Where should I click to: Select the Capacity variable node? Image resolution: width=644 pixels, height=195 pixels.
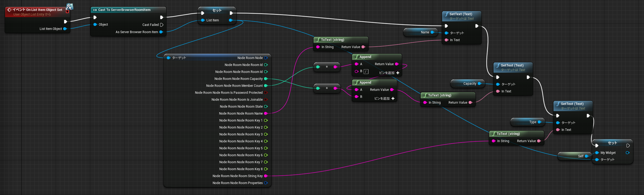point(468,84)
